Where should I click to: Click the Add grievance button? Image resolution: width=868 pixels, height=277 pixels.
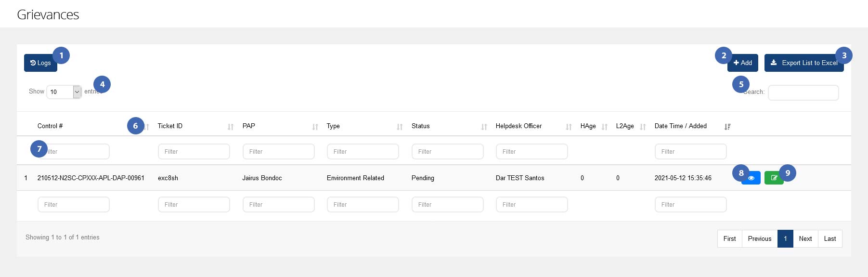[743, 63]
